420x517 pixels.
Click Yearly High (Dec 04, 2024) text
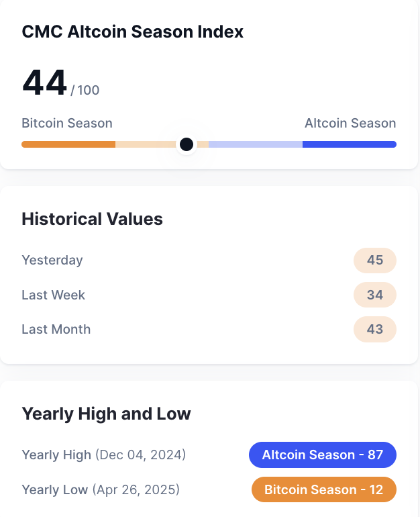click(x=104, y=455)
